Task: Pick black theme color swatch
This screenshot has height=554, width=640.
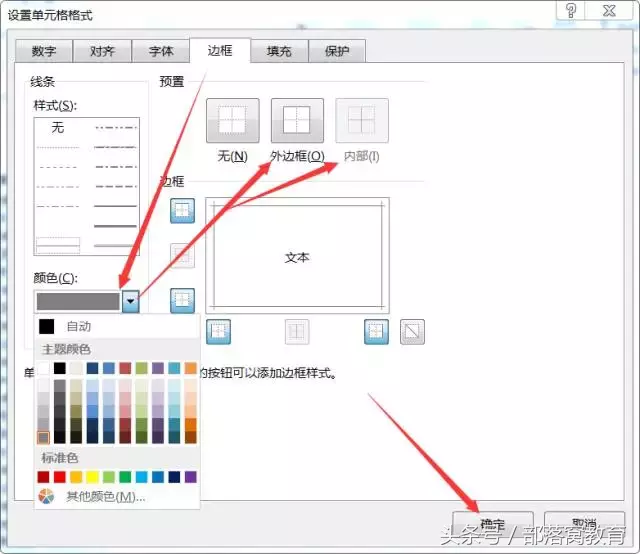Action: [x=60, y=368]
